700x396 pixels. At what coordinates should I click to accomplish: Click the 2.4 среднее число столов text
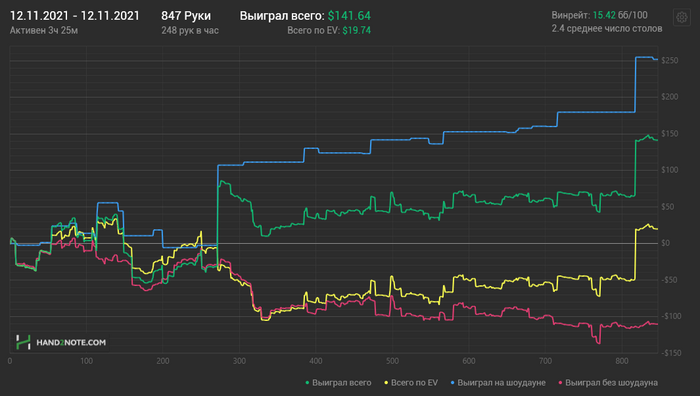point(607,29)
